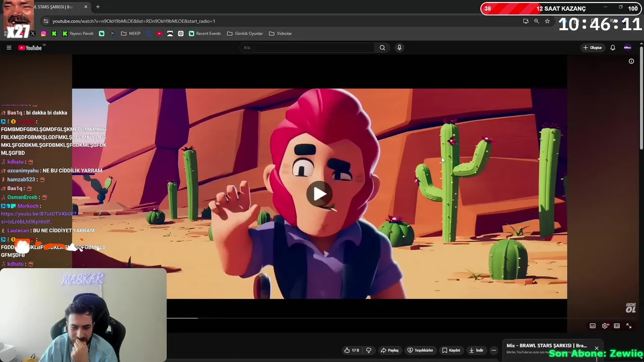Save video with "Kaydet" button
Viewport: 644px width, 362px height.
tap(451, 350)
